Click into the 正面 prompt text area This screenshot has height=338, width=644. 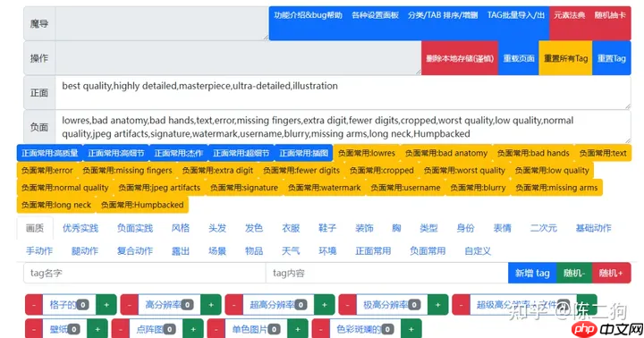343,92
